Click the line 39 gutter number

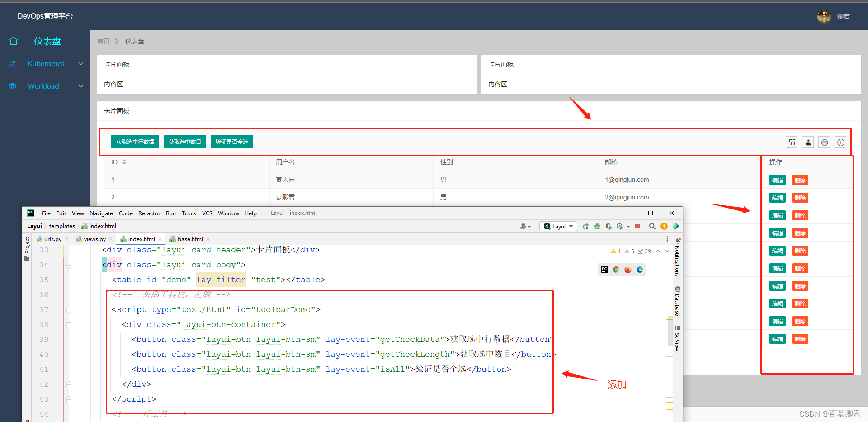44,340
